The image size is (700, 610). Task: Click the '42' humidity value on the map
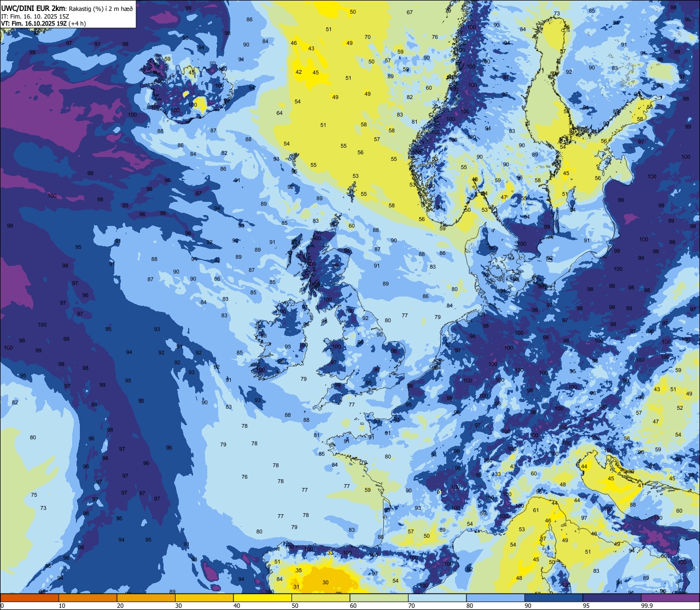pyautogui.click(x=299, y=72)
